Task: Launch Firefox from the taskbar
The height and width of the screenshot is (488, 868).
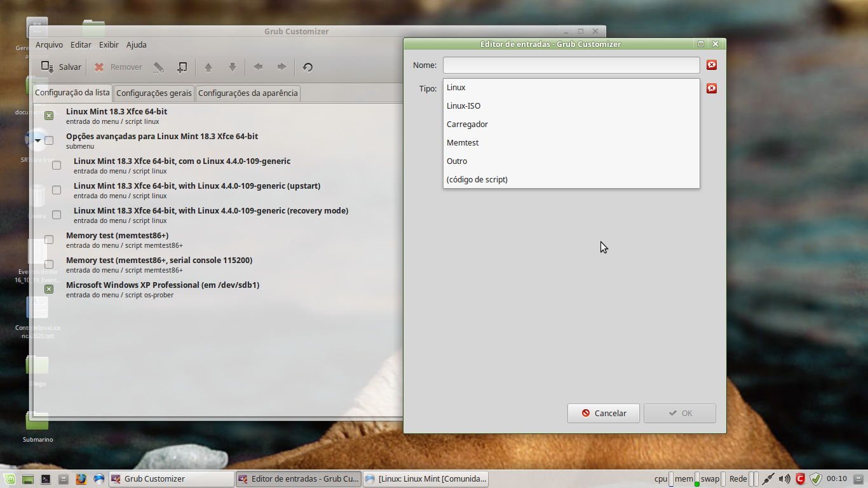Action: [x=81, y=479]
